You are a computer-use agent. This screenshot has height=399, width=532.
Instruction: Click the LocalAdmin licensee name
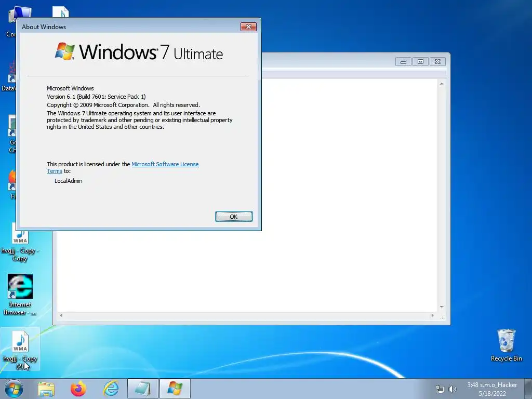pyautogui.click(x=69, y=181)
